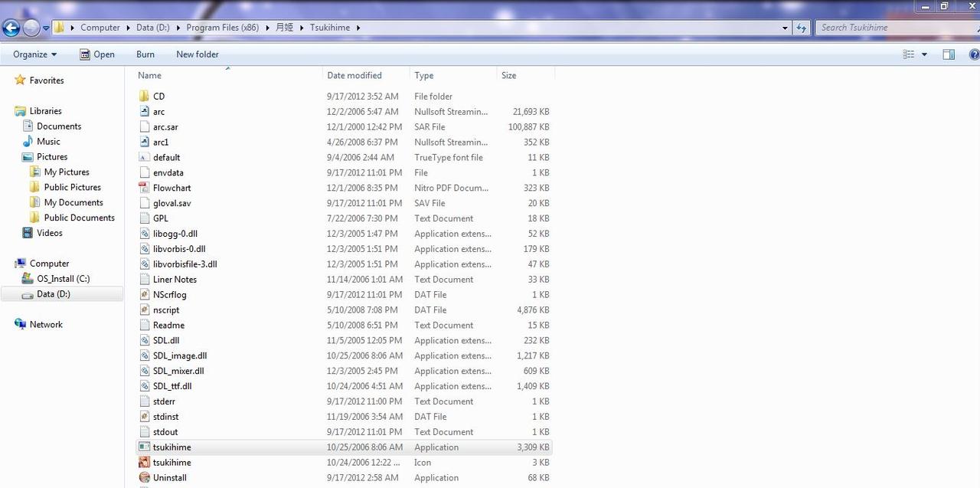Click the Search Tsukihime input field
The image size is (980, 488).
pos(888,28)
